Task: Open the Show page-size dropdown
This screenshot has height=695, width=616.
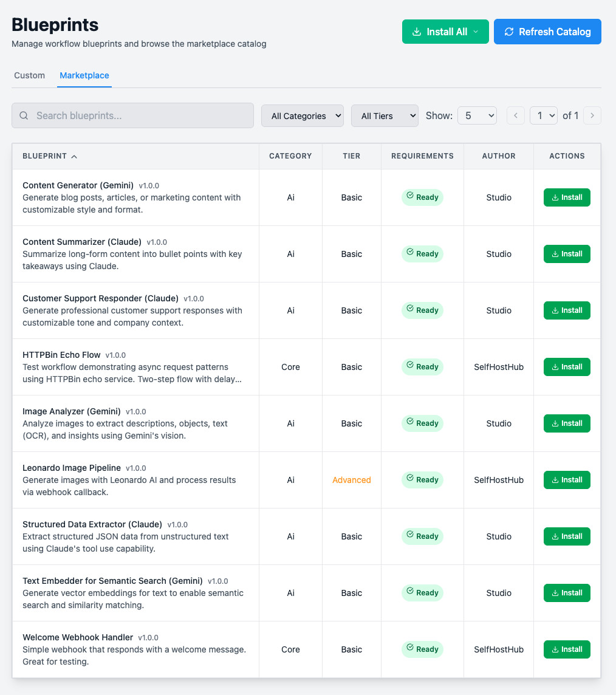Action: [477, 115]
